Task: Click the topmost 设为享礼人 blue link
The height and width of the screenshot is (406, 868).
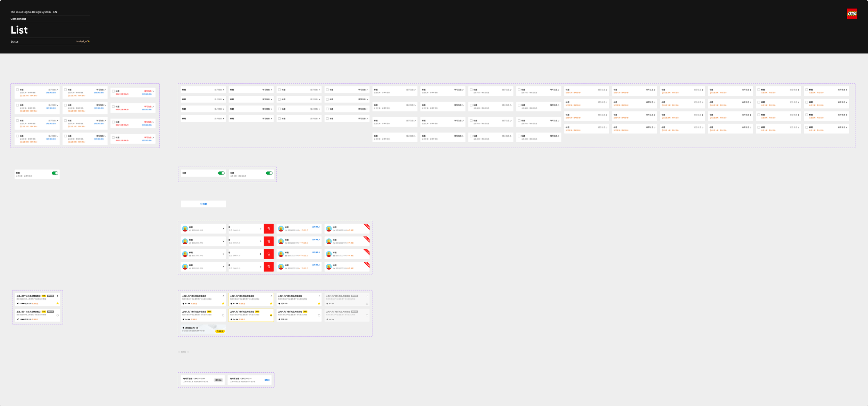Action: coord(316,227)
